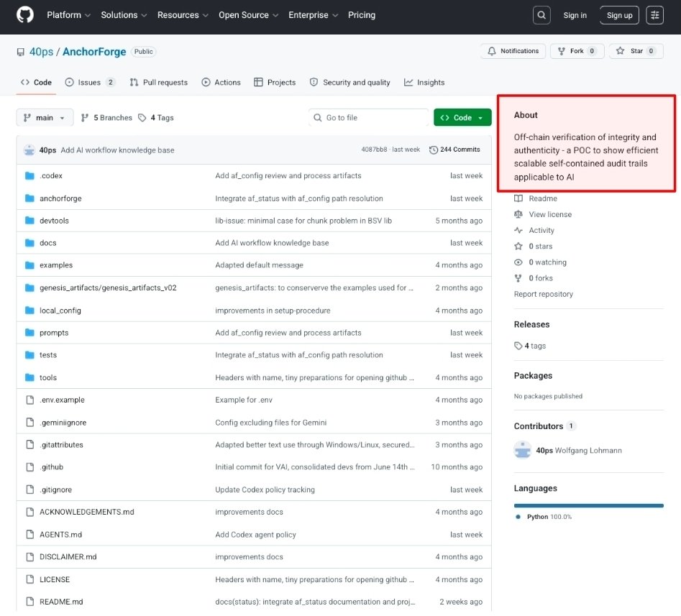This screenshot has width=681, height=616.
Task: Click the tests folder icon
Action: point(29,354)
